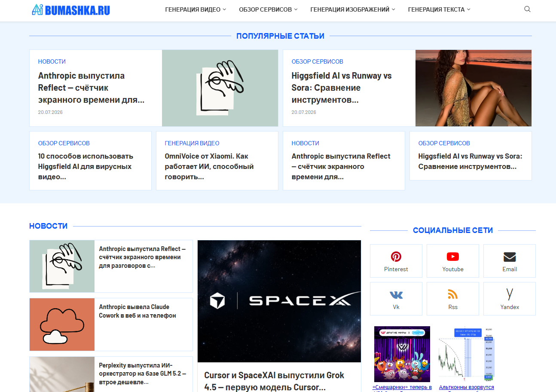Expand the ОБЗОР СЕРВИСОВ navigation menu
The width and height of the screenshot is (556, 392).
(x=268, y=9)
